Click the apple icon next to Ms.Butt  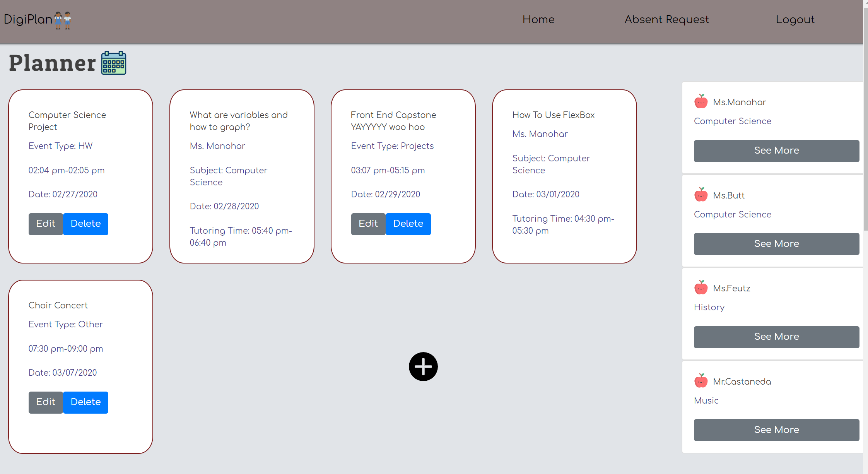point(701,195)
